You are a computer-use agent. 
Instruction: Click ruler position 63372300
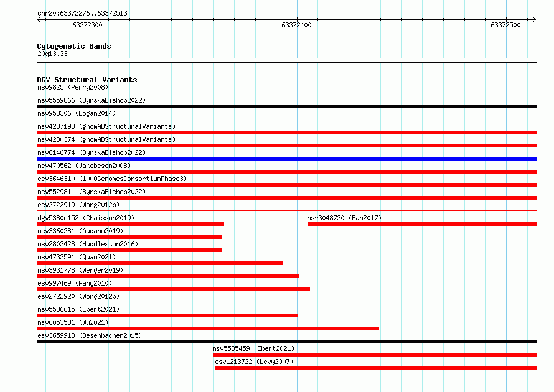point(87,25)
